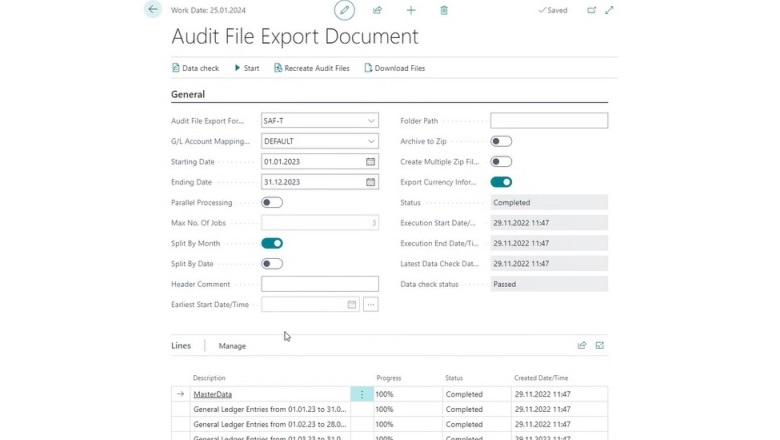Sort by Status column header
This screenshot has width=780, height=440.
click(x=454, y=378)
